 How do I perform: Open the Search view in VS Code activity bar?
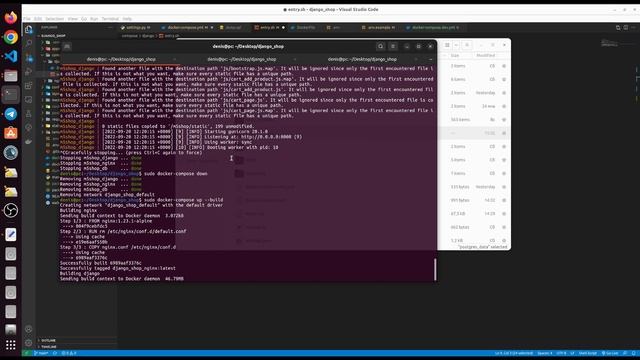29,43
